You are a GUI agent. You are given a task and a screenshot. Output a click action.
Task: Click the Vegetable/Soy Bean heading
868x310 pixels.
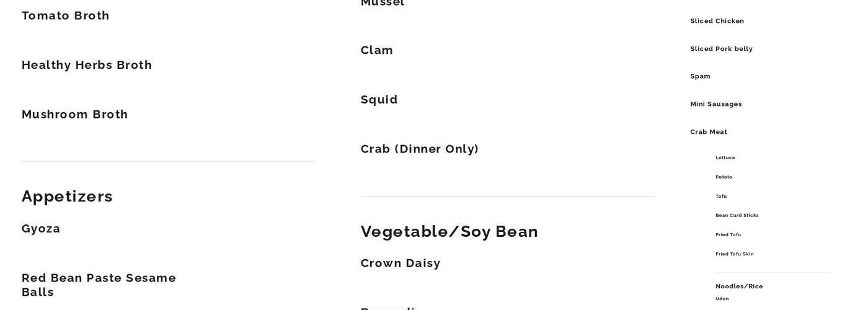coord(449,231)
